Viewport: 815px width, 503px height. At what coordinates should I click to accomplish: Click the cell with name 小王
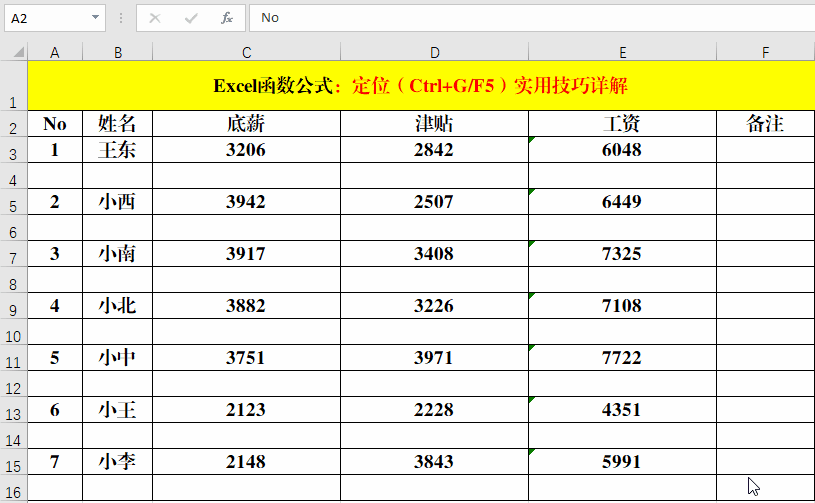[117, 409]
